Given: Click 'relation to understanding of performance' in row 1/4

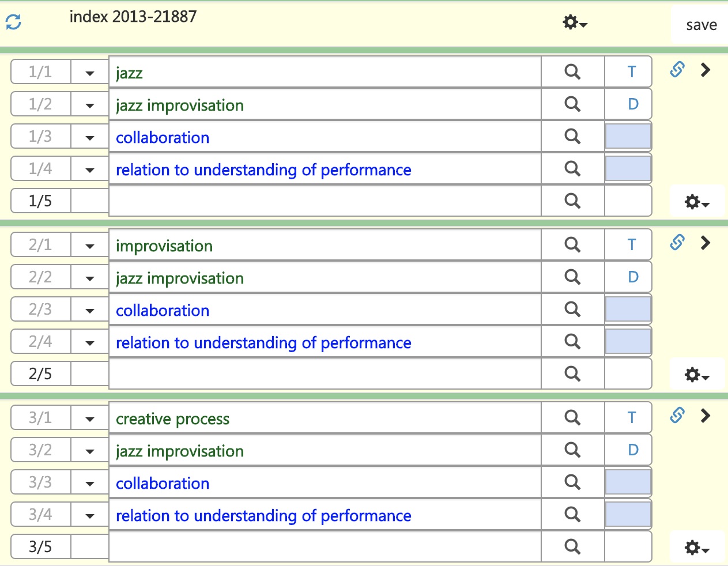Looking at the screenshot, I should tap(263, 170).
